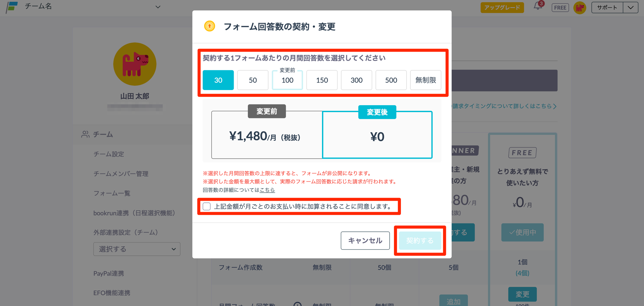
Task: Open チーム設定 in sidebar menu
Action: click(109, 154)
